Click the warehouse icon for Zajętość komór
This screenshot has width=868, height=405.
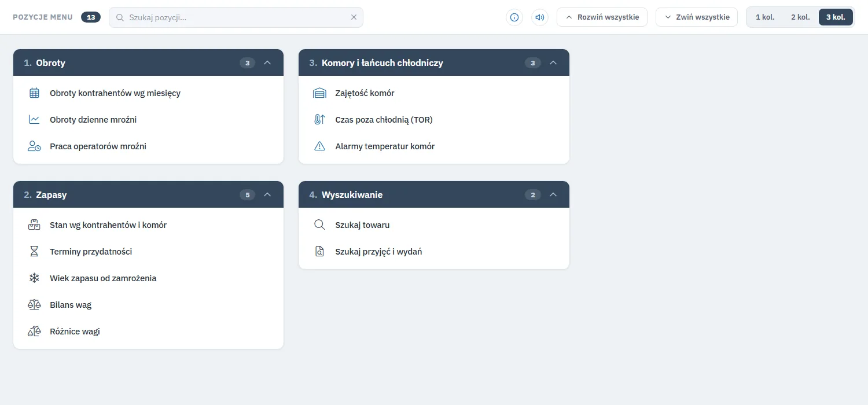pyautogui.click(x=319, y=93)
